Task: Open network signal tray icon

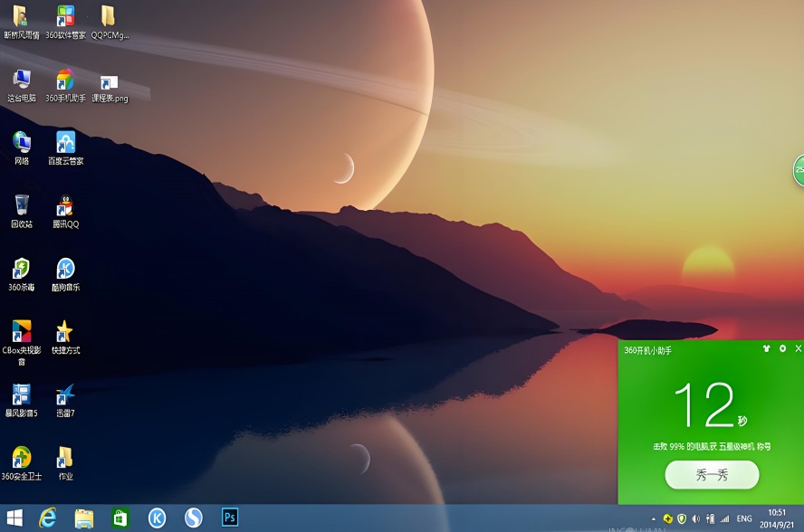Action: pos(724,518)
